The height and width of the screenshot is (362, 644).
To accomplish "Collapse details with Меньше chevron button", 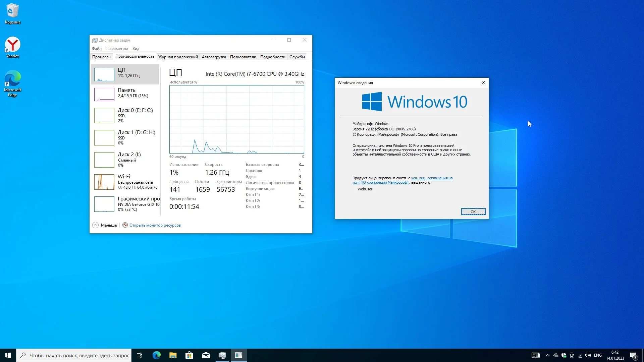I will (96, 225).
